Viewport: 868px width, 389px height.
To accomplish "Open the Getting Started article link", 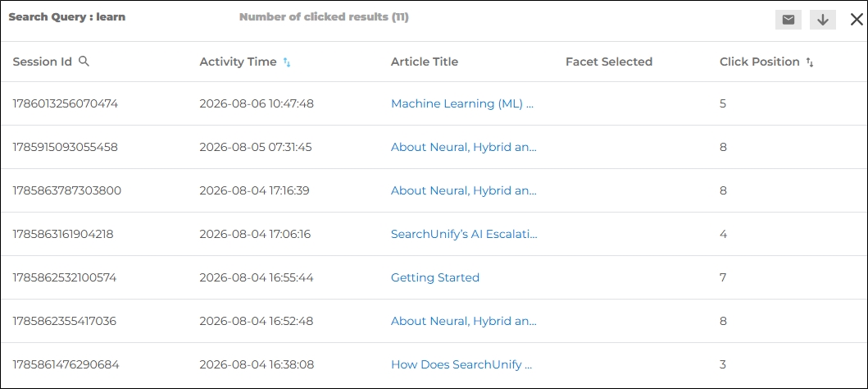I will click(x=435, y=277).
